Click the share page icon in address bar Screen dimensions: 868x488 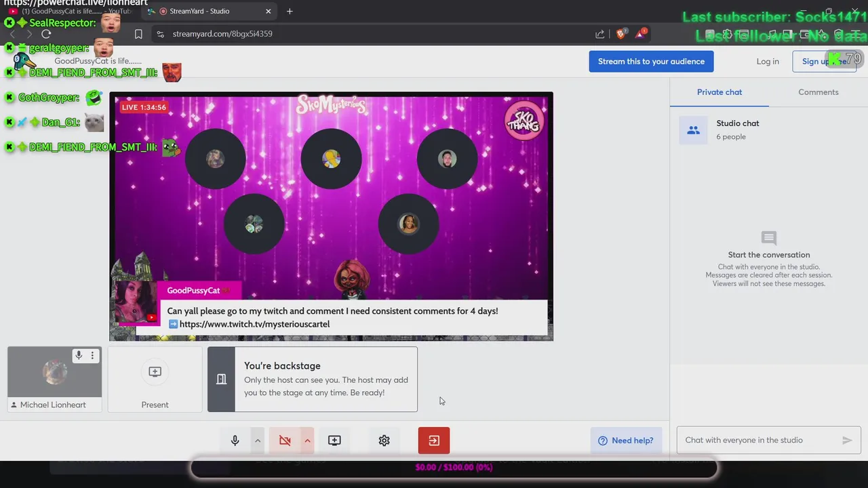599,34
